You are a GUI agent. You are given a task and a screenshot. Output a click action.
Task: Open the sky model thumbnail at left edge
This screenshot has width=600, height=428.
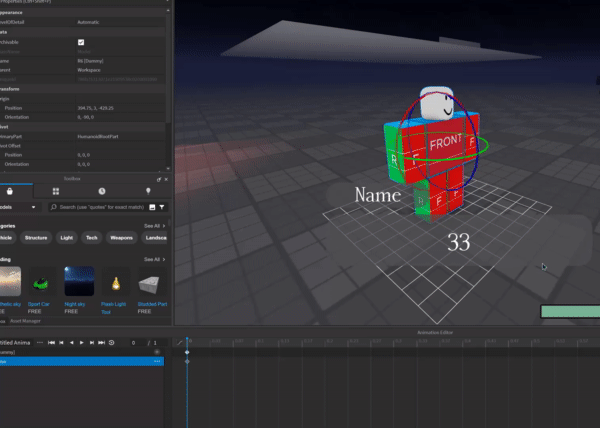(x=10, y=282)
